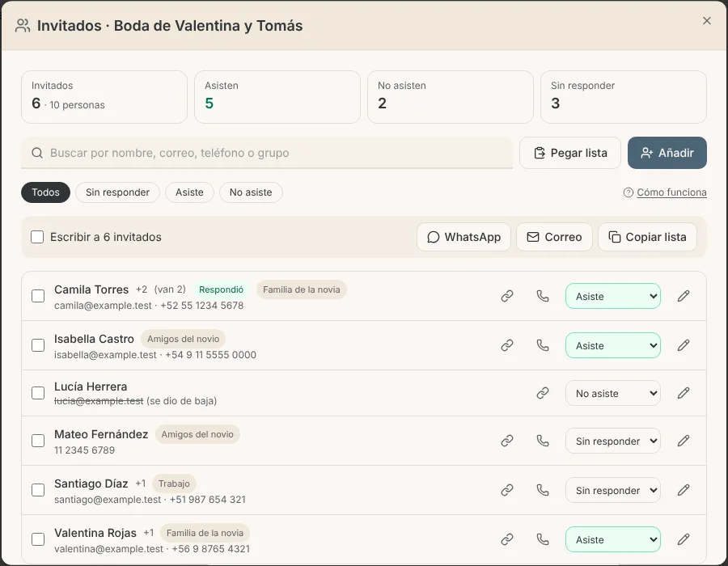Copy invite link for Santiago Díaz

pos(507,490)
